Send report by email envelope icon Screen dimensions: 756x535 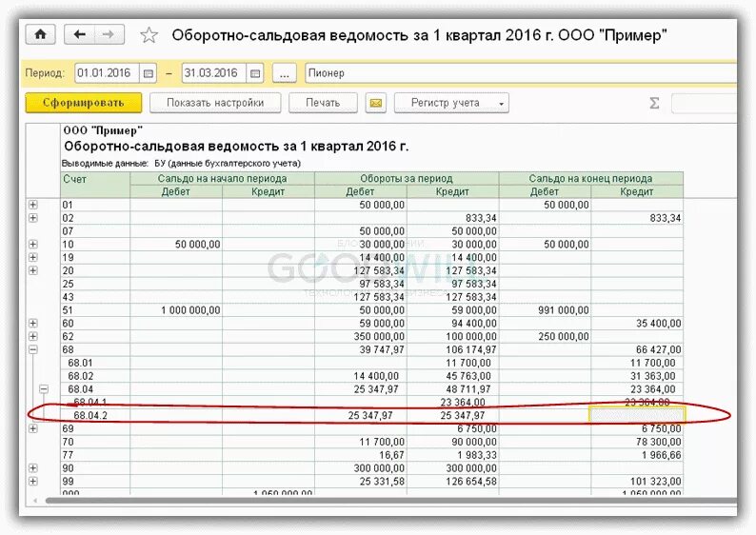[x=375, y=103]
